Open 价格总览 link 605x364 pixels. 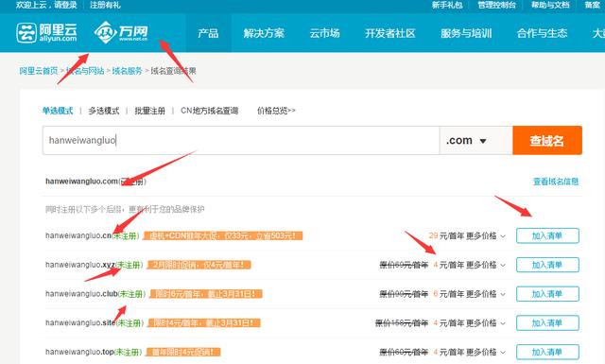click(276, 111)
